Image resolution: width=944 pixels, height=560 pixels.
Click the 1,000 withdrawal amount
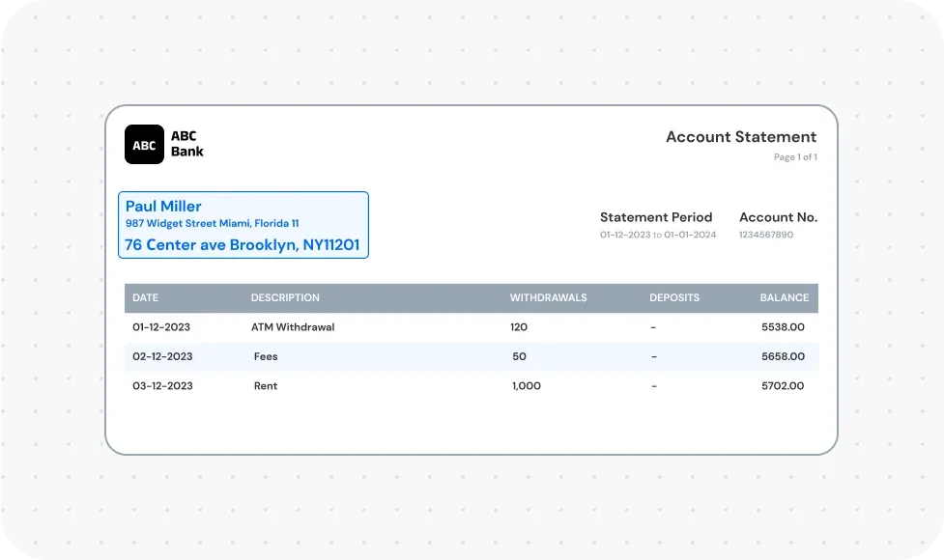coord(526,386)
